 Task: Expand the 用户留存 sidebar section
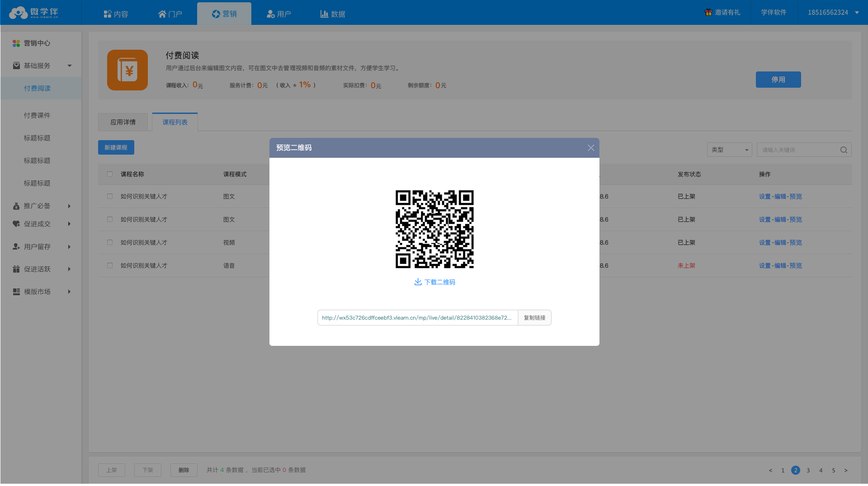pyautogui.click(x=69, y=247)
